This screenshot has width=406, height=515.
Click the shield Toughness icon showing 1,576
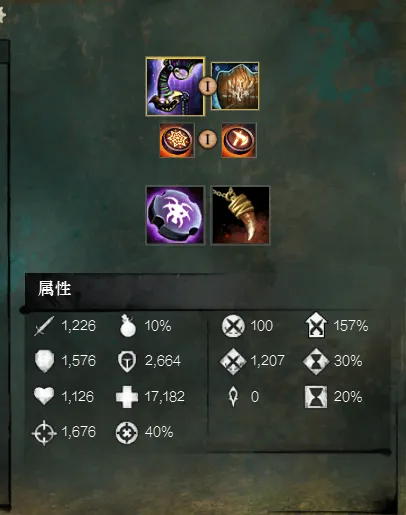point(44,361)
